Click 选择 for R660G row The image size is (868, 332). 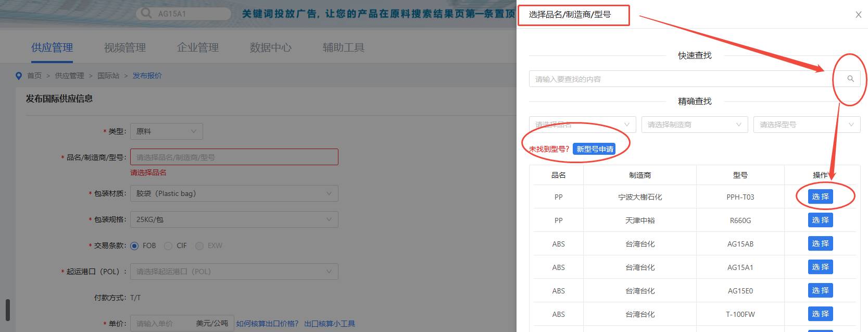tap(821, 220)
